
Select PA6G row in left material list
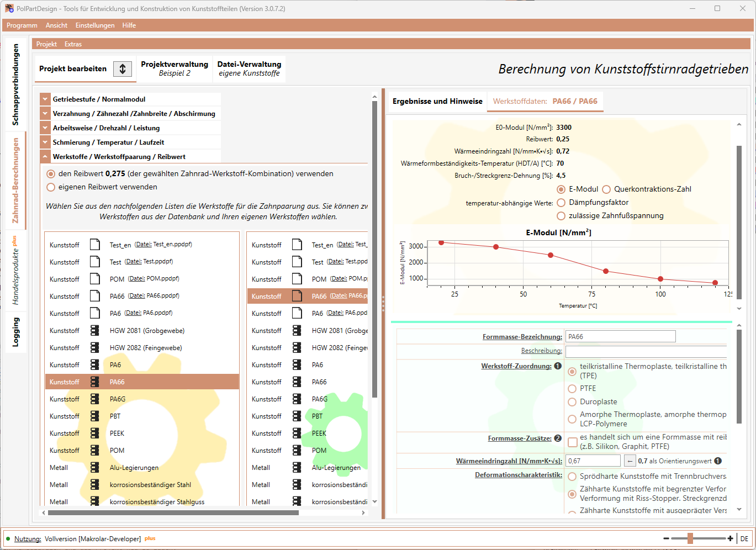click(x=142, y=399)
